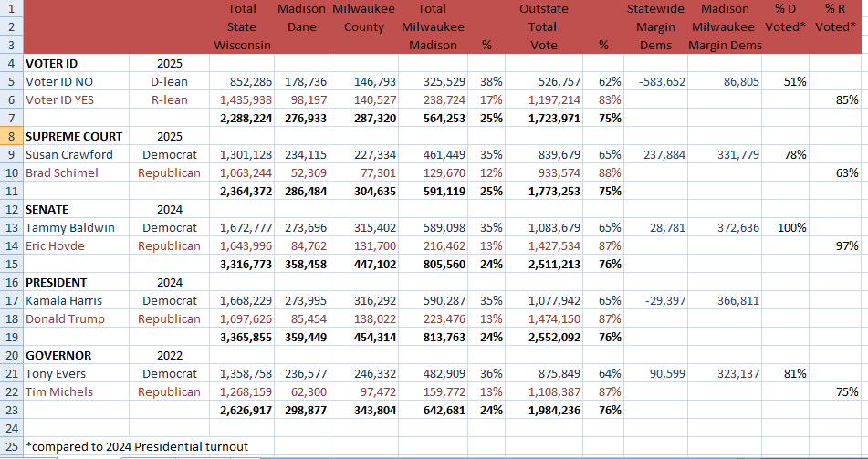
Task: Click Schimel's statewide total 1,063,244
Action: (242, 172)
